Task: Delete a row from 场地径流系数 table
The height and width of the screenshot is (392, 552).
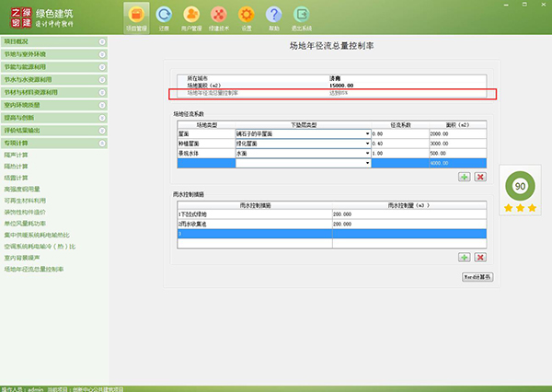Action: (x=479, y=176)
